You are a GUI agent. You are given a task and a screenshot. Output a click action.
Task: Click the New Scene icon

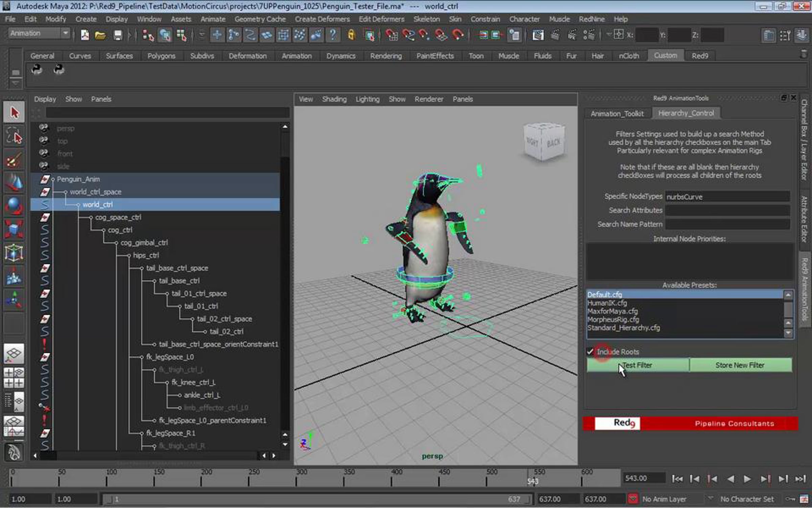(x=85, y=35)
